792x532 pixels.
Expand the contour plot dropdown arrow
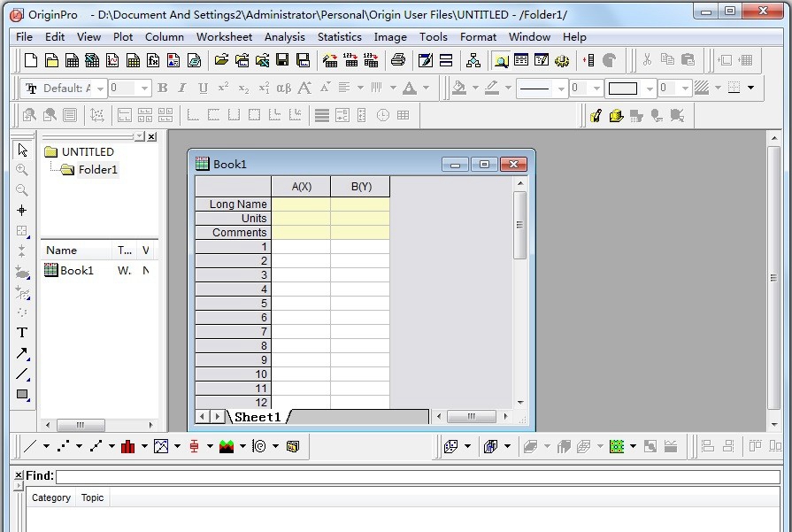pos(633,446)
